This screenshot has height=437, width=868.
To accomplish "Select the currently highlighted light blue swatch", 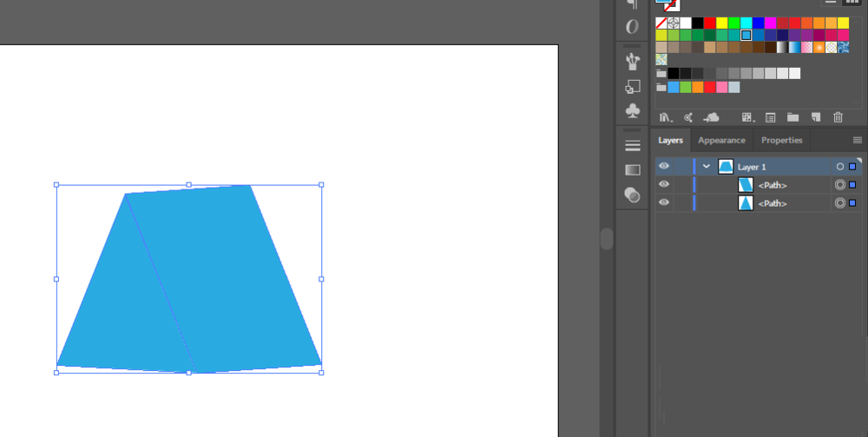I will click(746, 36).
